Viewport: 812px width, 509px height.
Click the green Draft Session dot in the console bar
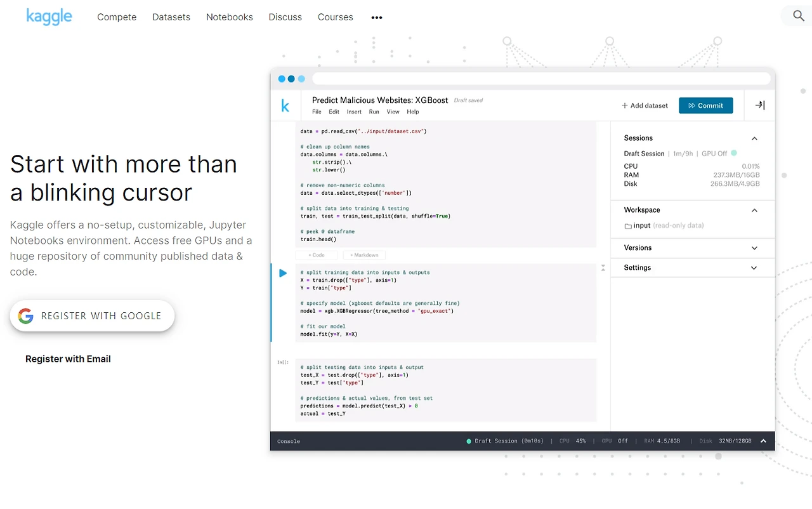469,441
